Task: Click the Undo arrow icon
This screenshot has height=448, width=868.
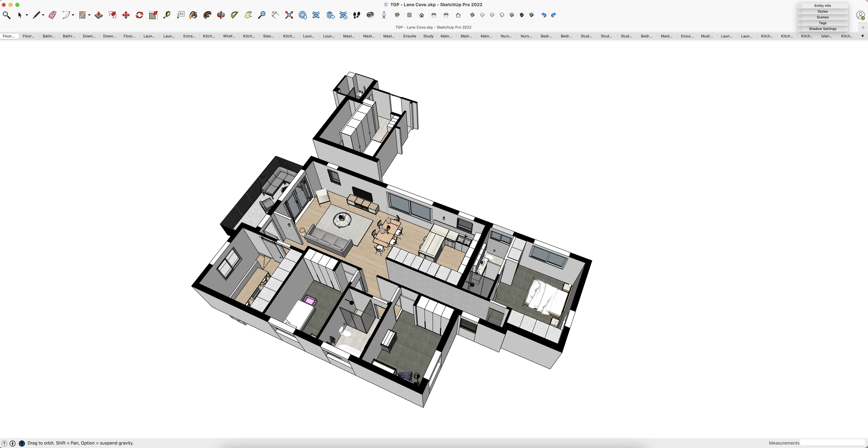Action: (544, 15)
